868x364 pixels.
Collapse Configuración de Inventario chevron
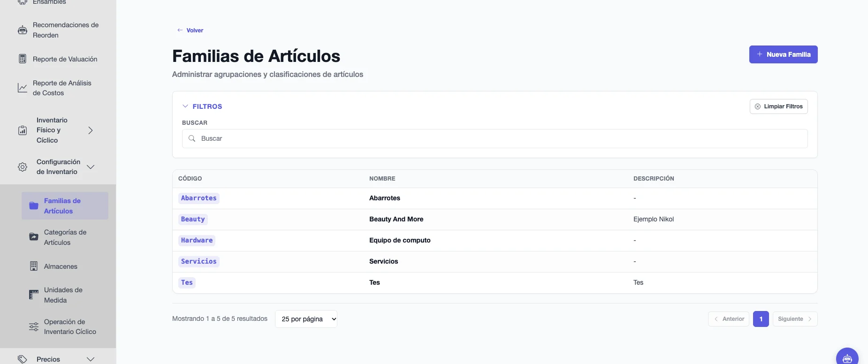[x=91, y=167]
